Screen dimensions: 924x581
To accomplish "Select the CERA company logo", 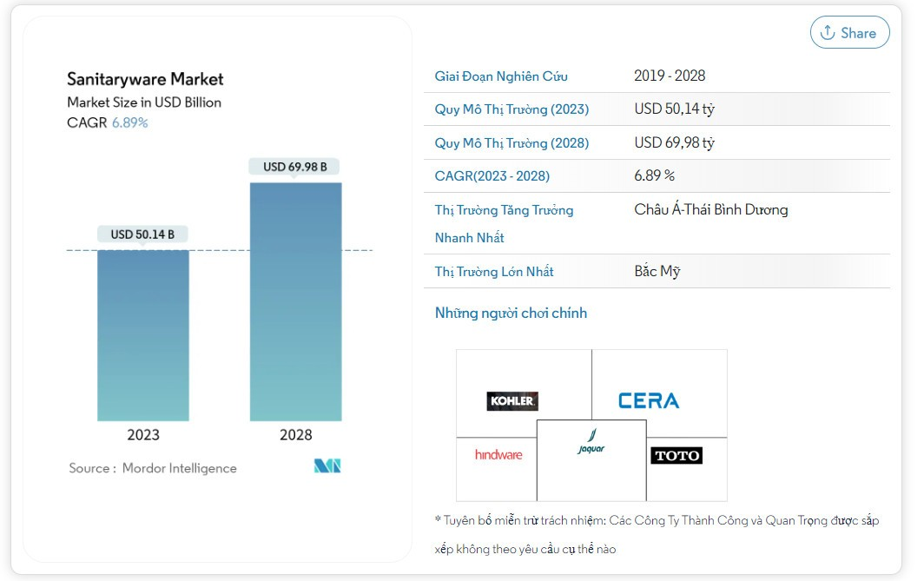I will [x=650, y=400].
